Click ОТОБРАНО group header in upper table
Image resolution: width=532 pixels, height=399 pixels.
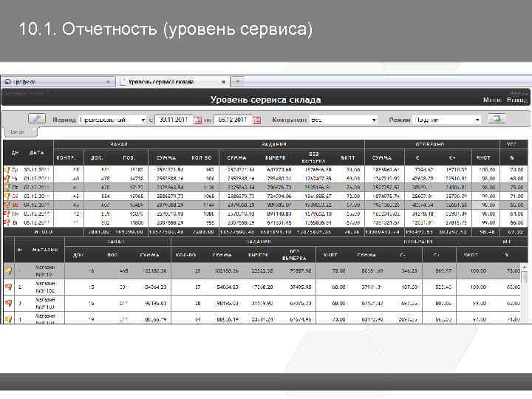[x=429, y=144]
